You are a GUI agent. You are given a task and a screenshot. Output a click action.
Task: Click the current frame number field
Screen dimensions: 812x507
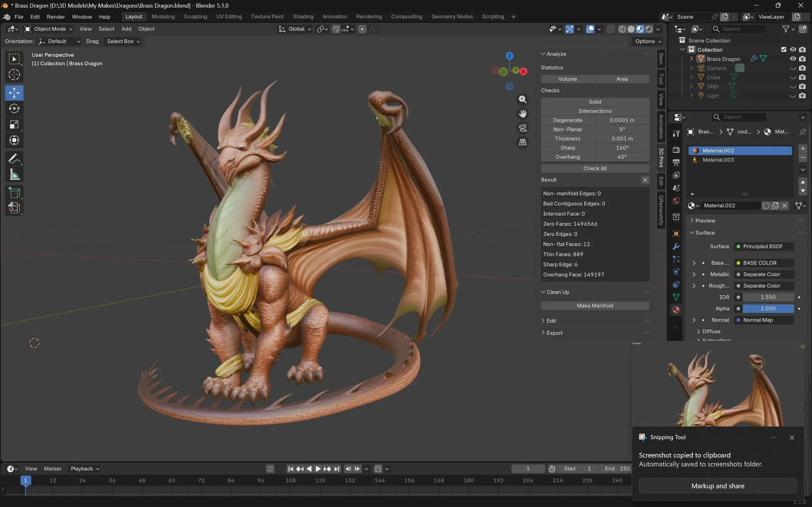click(x=528, y=469)
